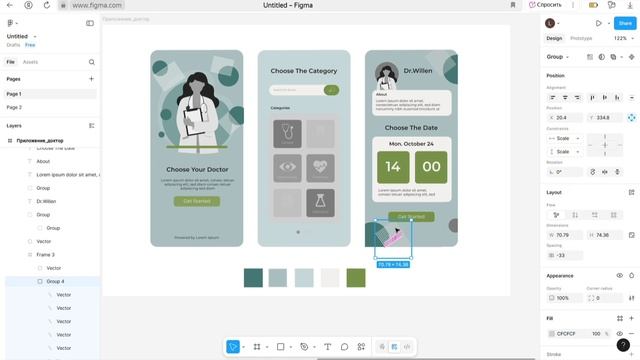Click the opacity field showing 100%
640x360 pixels.
[565, 298]
